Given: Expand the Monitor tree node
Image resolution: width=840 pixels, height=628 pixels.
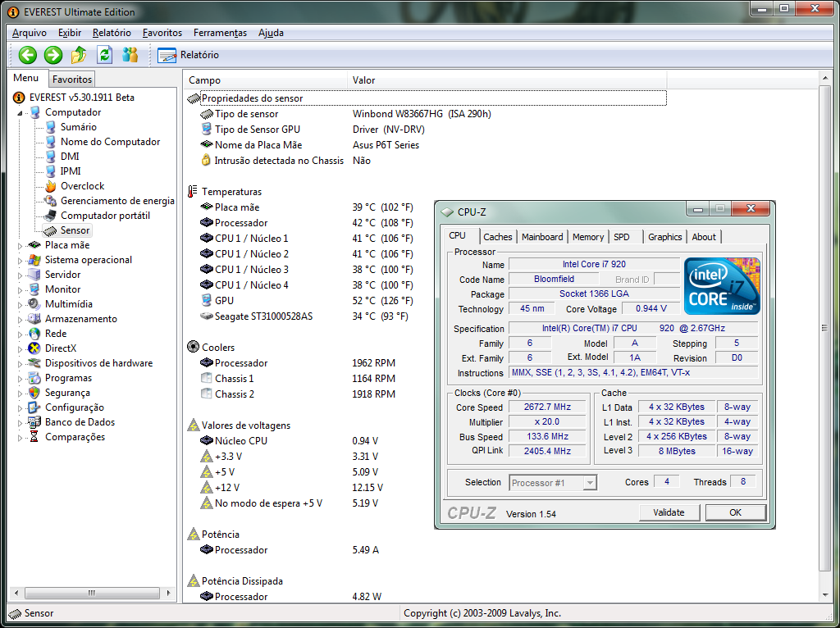Looking at the screenshot, I should (20, 289).
